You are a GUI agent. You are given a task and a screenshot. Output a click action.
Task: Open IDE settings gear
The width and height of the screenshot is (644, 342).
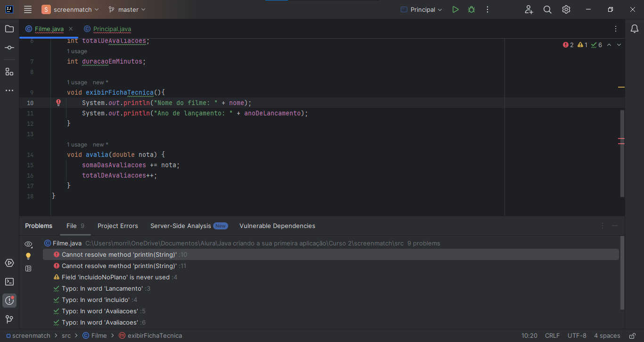click(566, 9)
